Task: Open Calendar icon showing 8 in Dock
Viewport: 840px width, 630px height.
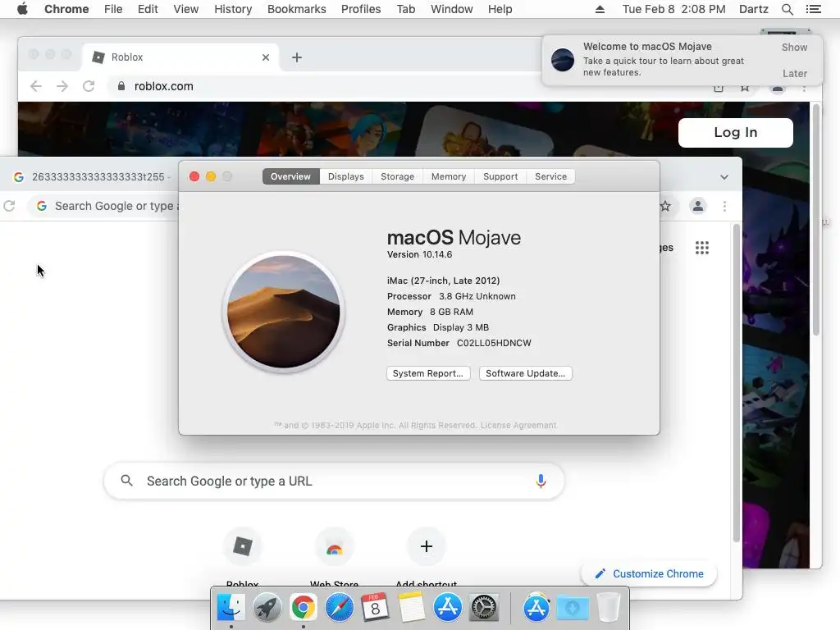Action: point(375,608)
